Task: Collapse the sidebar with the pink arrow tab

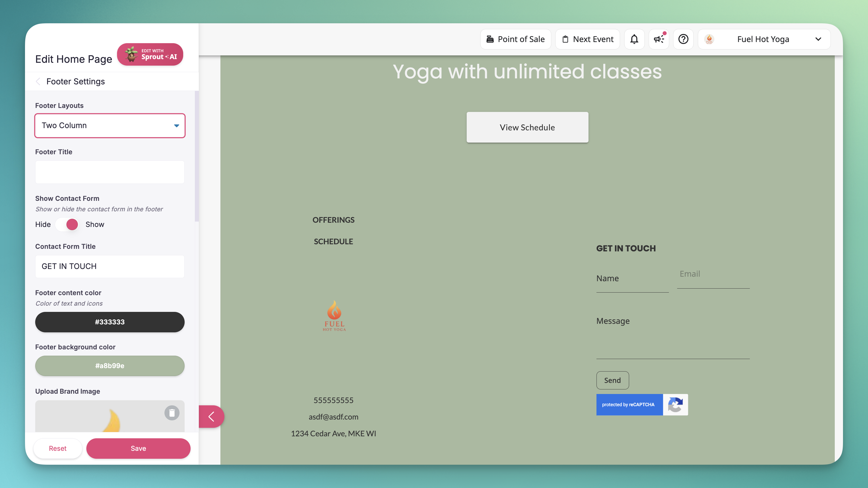Action: tap(211, 416)
